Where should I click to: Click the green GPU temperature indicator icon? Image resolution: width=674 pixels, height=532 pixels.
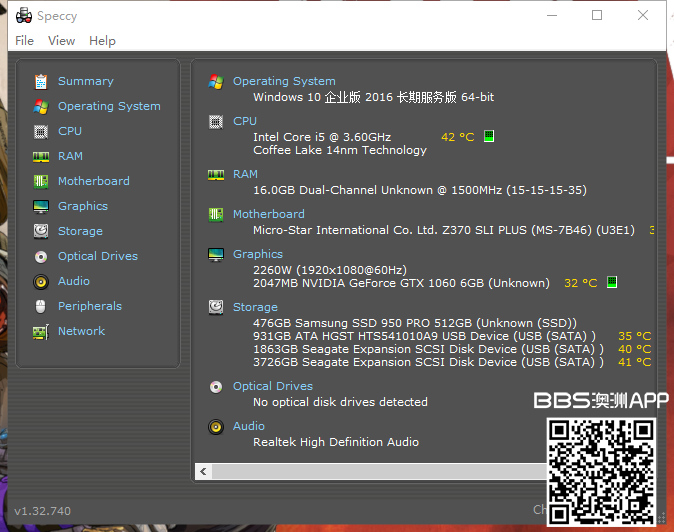click(612, 282)
